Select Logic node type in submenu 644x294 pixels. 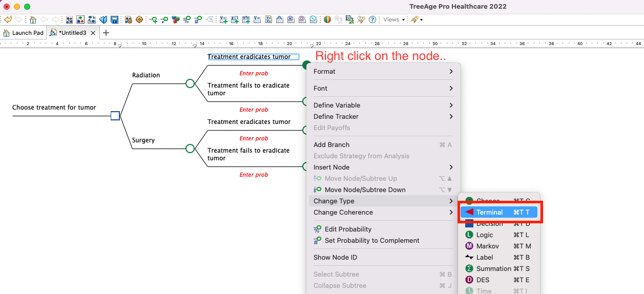coord(500,235)
